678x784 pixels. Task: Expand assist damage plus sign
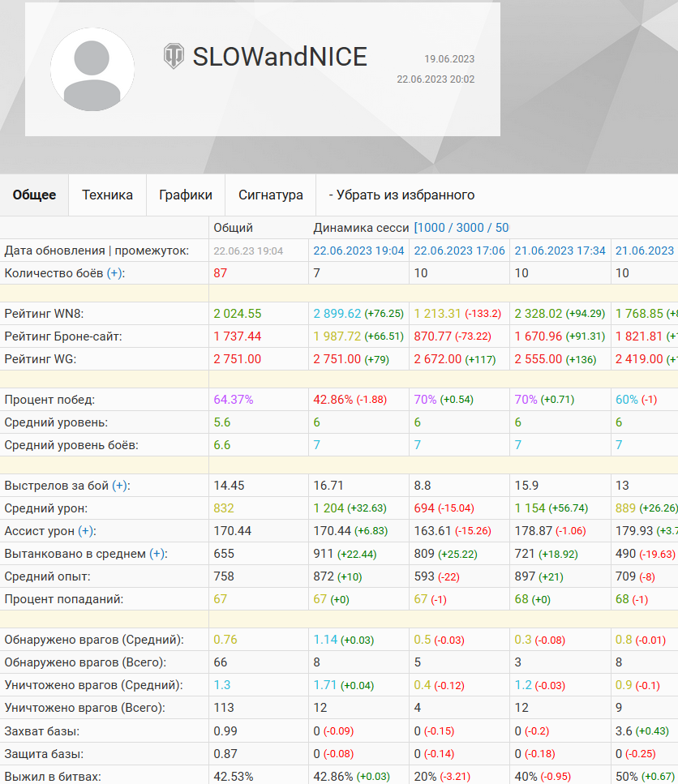click(x=86, y=531)
